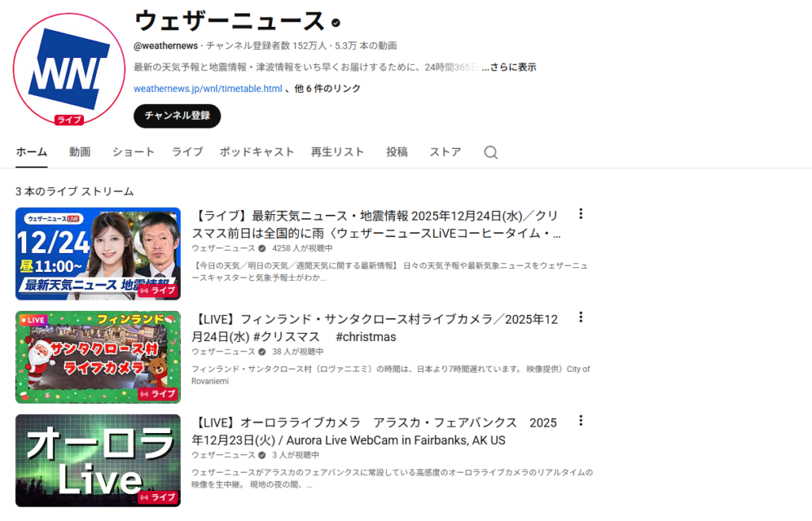Open three-dot menu for Santa Claus village stream
Image resolution: width=812 pixels, height=521 pixels.
(x=580, y=317)
